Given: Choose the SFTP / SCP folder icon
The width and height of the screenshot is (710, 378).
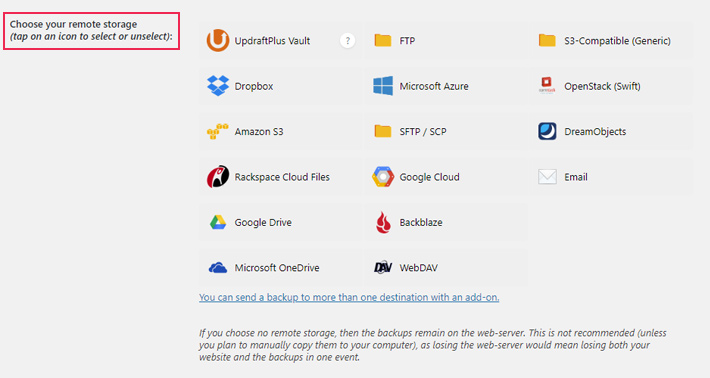Looking at the screenshot, I should coord(383,131).
